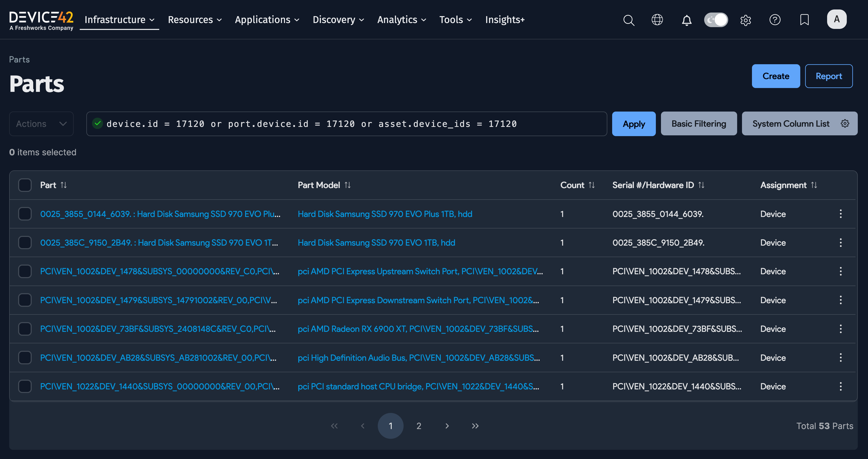Image resolution: width=868 pixels, height=459 pixels.
Task: Open the bookmark icon
Action: 804,20
